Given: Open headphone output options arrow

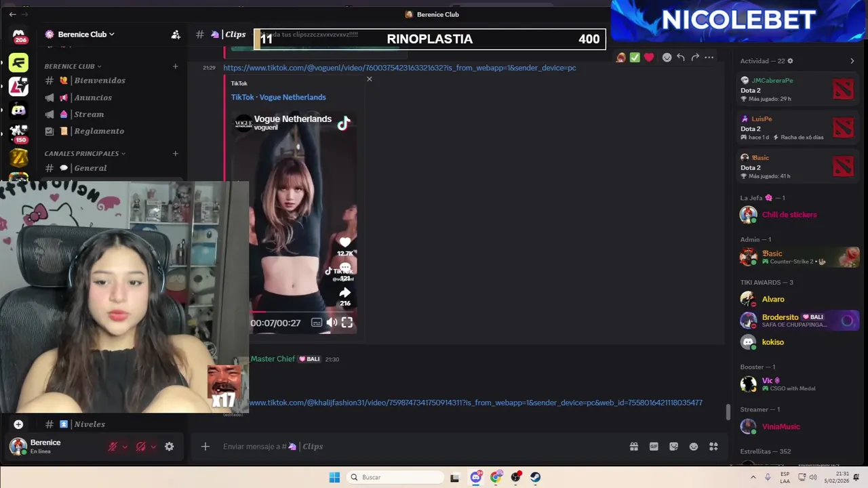Looking at the screenshot, I should point(153,447).
